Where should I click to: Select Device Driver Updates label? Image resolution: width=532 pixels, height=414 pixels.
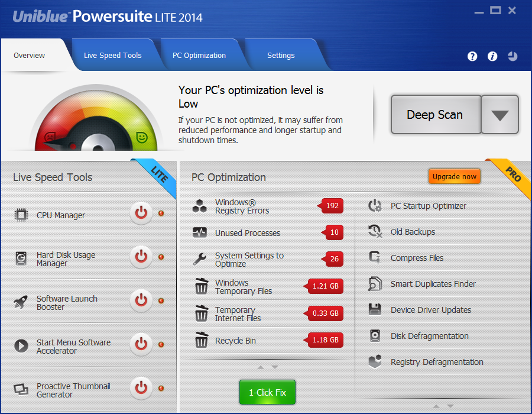[x=431, y=310]
